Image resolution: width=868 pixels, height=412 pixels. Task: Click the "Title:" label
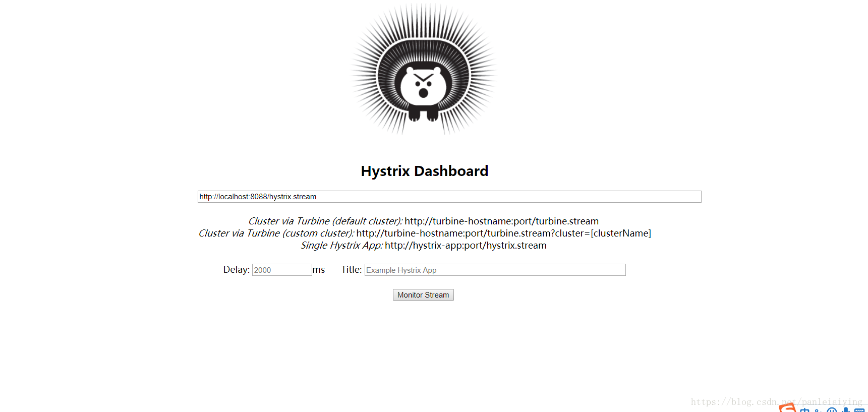352,270
